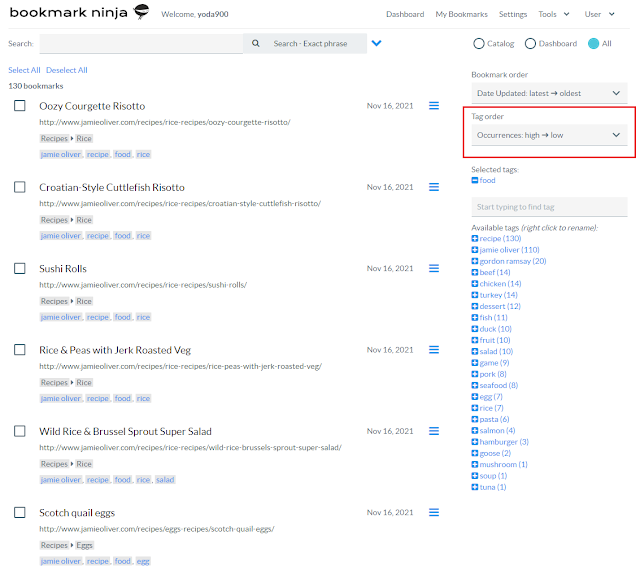Add game tag with its plus icon
Viewport: 640px width, 570px height.
475,363
